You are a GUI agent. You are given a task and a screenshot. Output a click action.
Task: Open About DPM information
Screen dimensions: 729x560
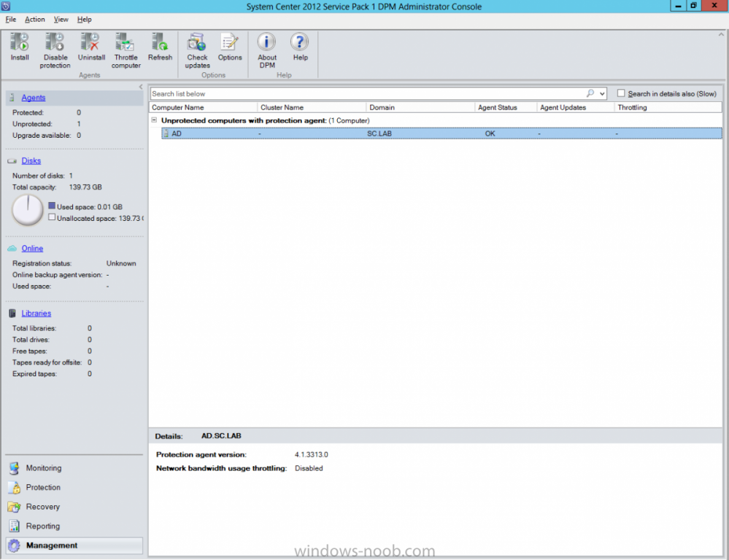pyautogui.click(x=267, y=42)
